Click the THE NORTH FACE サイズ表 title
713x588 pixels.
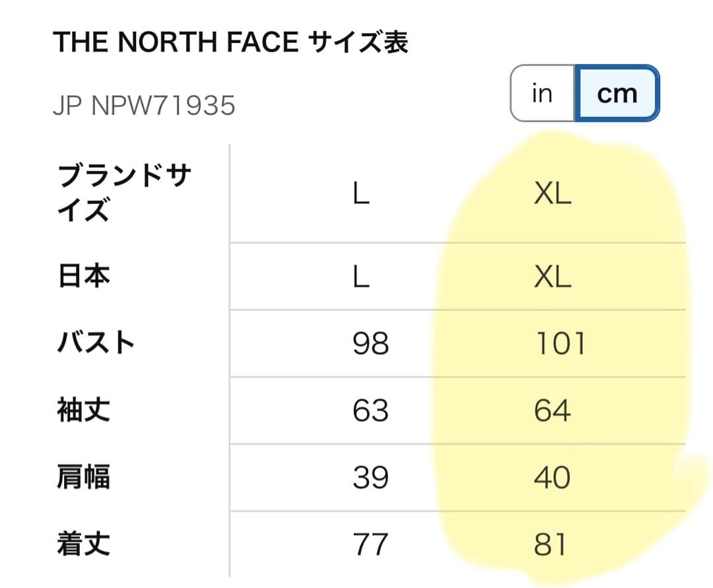click(x=232, y=41)
